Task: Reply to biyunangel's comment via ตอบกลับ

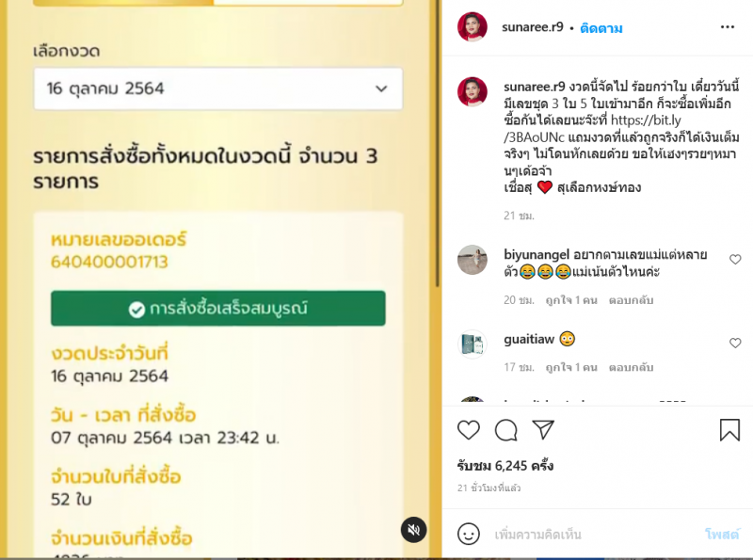Action: 631,300
